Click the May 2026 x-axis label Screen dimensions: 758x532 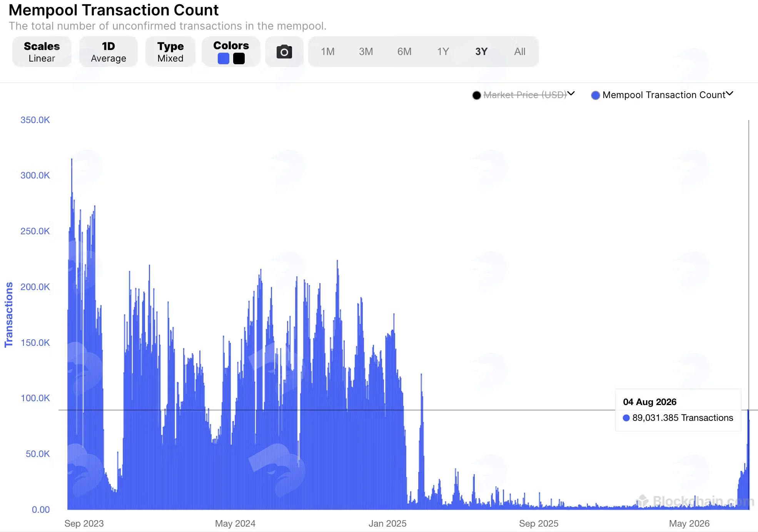[x=689, y=524]
